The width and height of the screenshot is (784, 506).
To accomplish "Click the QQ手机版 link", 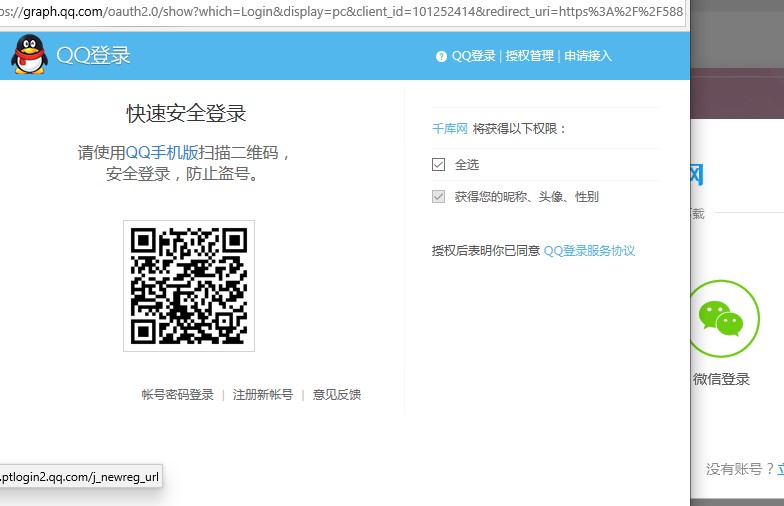I will click(161, 153).
